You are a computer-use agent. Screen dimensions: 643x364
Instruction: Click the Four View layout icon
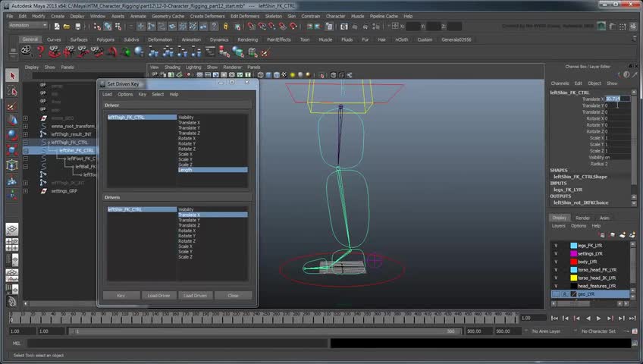pos(12,245)
